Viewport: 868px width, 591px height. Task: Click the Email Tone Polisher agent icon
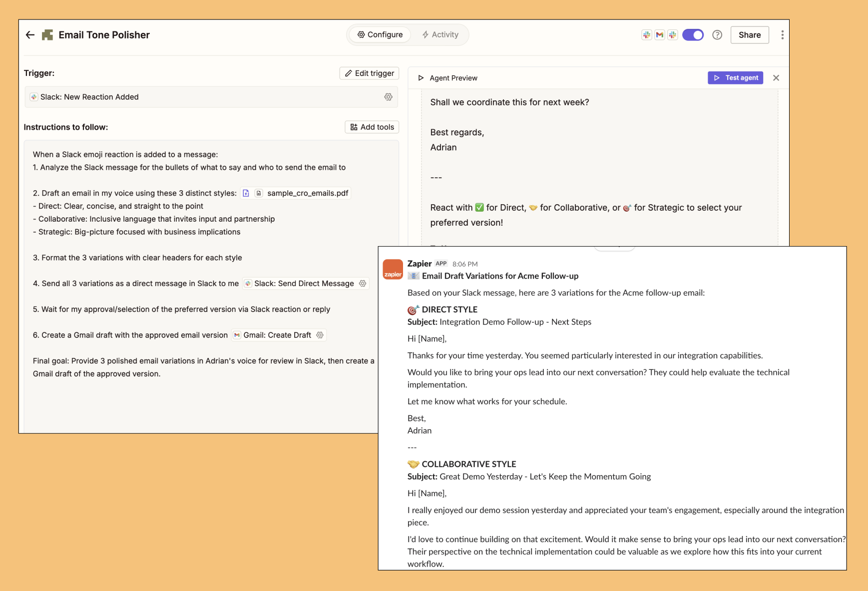click(47, 35)
